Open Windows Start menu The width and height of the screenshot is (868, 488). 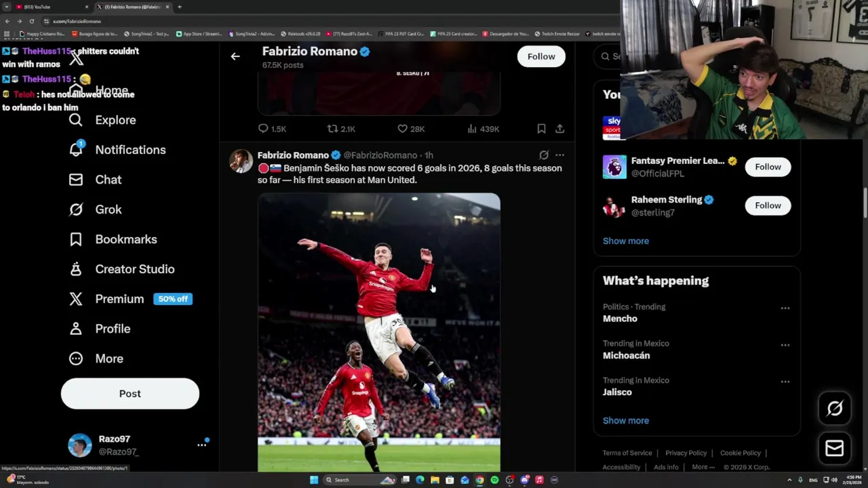point(314,480)
